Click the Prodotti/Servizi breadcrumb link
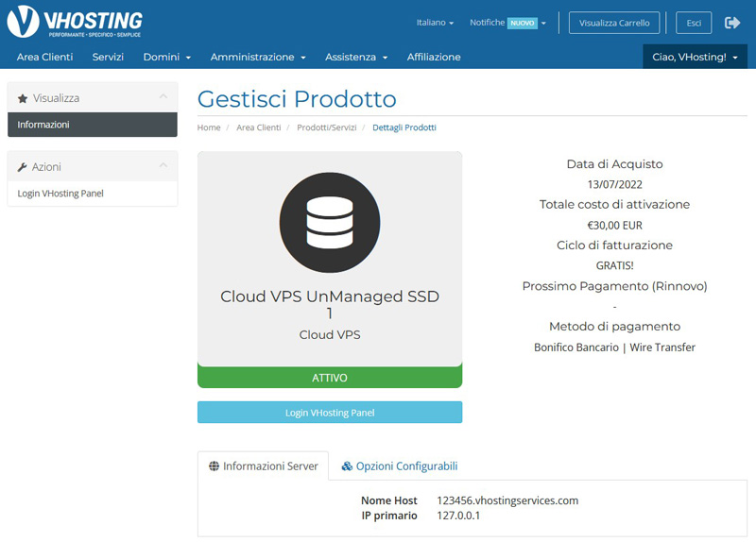The image size is (756, 542). click(x=327, y=127)
